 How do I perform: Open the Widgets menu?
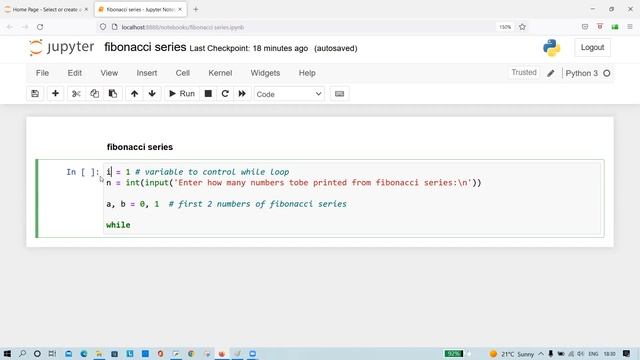(265, 73)
